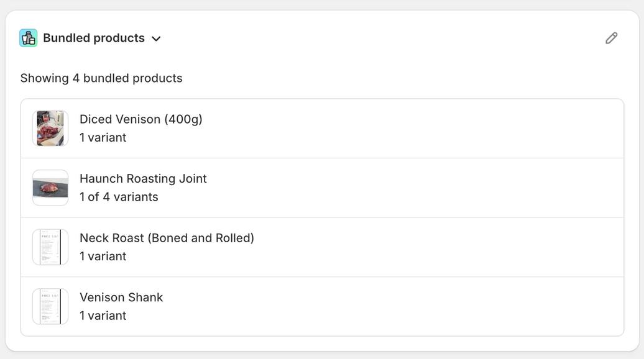
Task: Select the Venison Shank product thumbnail
Action: (50, 306)
